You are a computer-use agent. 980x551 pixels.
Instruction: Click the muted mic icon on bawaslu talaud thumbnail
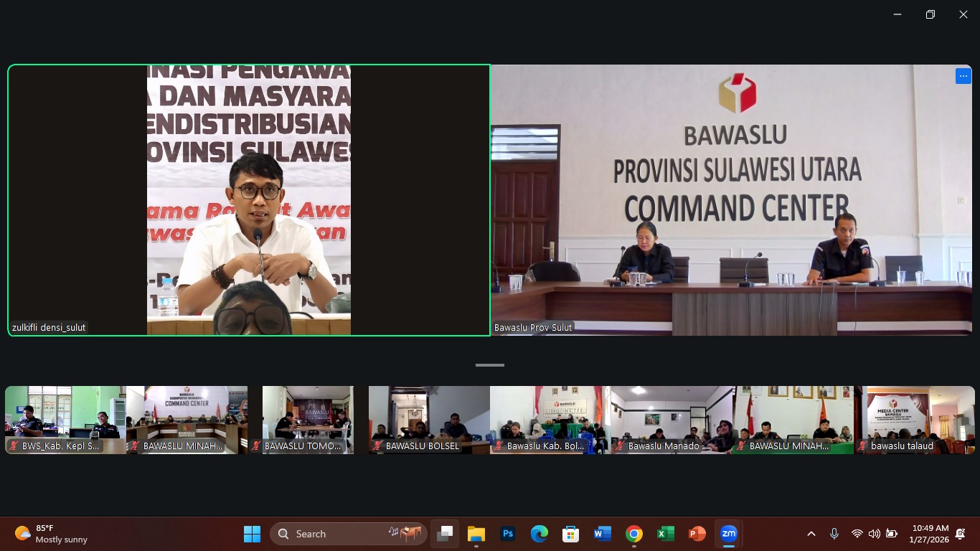[x=862, y=446]
